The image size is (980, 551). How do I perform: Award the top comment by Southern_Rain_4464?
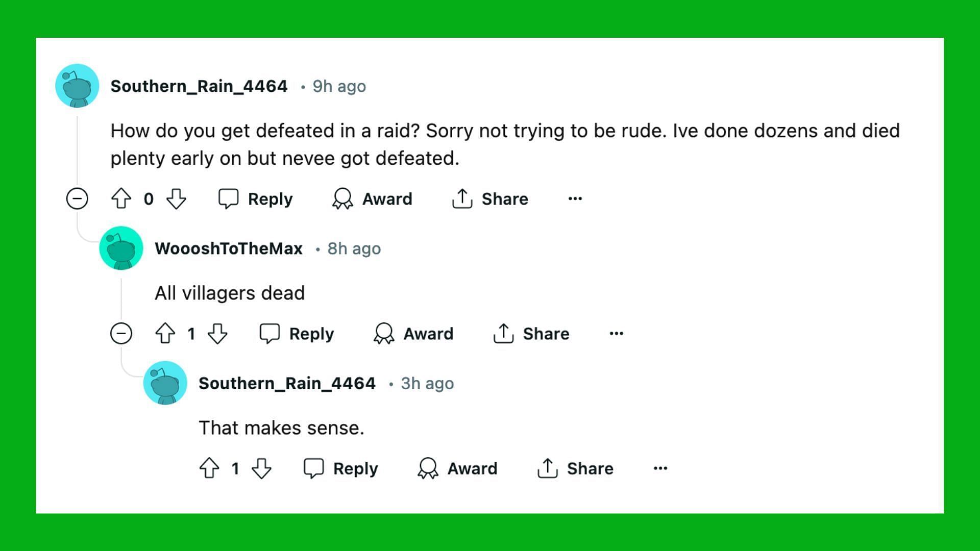[372, 198]
